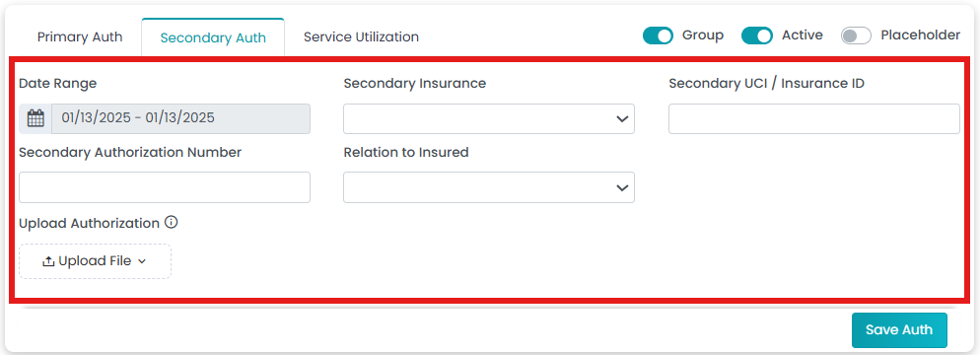Viewport: 980px width, 355px height.
Task: Click the Save Auth button
Action: coord(899,330)
